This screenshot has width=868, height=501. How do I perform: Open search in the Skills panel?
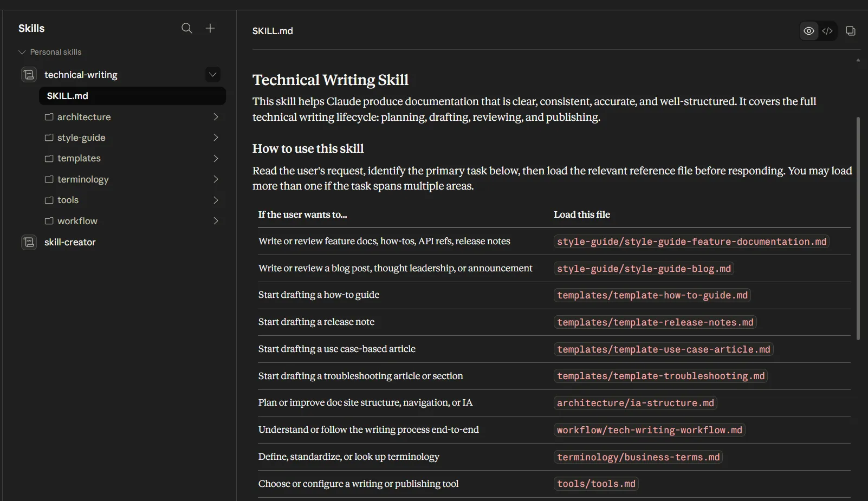187,28
